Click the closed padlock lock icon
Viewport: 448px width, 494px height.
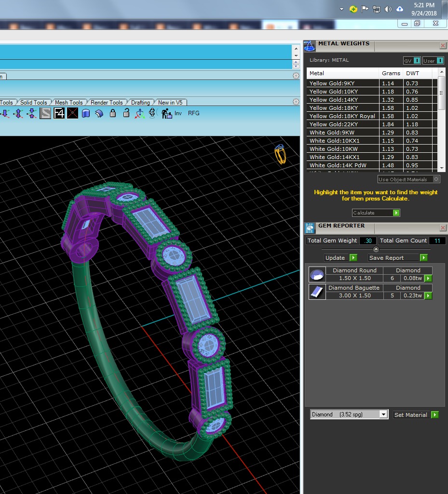click(113, 113)
